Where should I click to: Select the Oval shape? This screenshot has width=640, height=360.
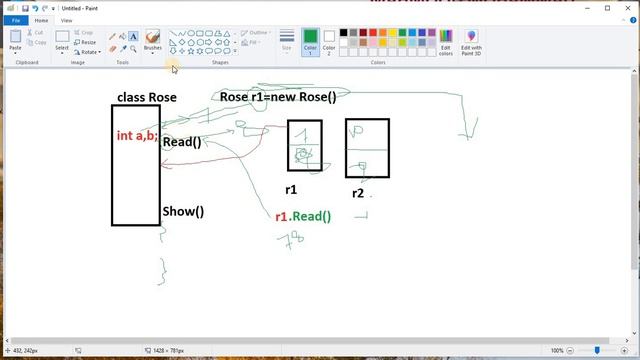(191, 33)
